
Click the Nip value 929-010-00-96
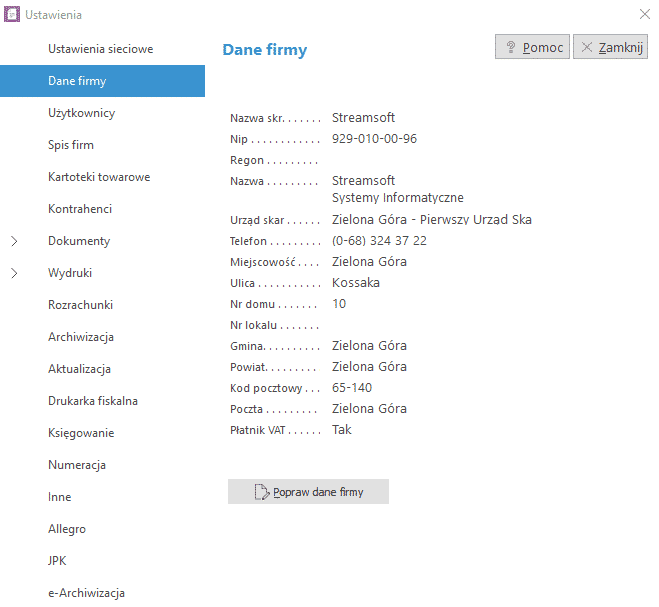tap(374, 139)
